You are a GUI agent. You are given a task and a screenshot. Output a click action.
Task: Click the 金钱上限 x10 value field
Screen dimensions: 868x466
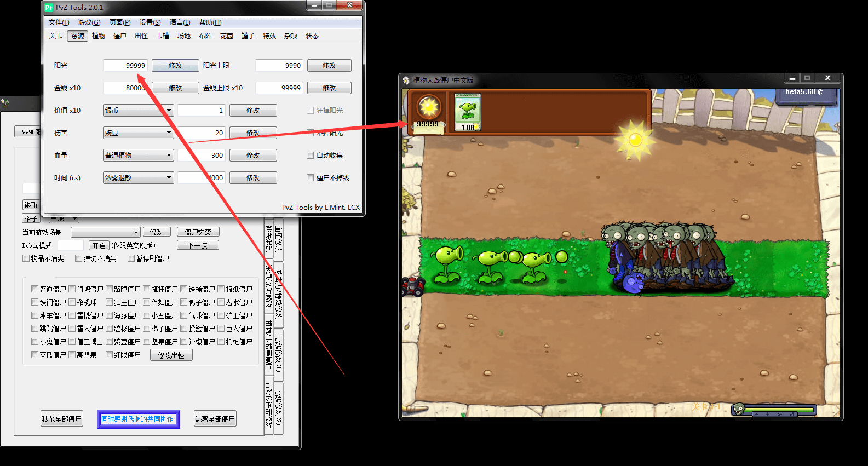pos(279,88)
